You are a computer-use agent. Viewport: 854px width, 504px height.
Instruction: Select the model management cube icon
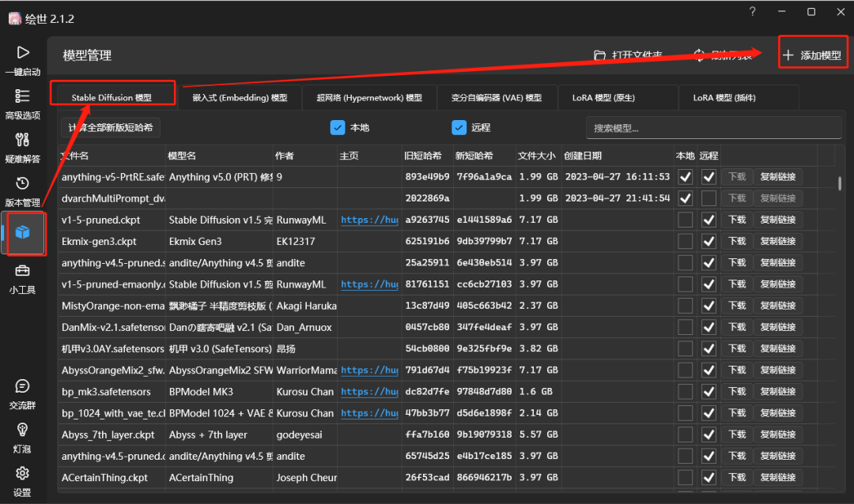22,232
